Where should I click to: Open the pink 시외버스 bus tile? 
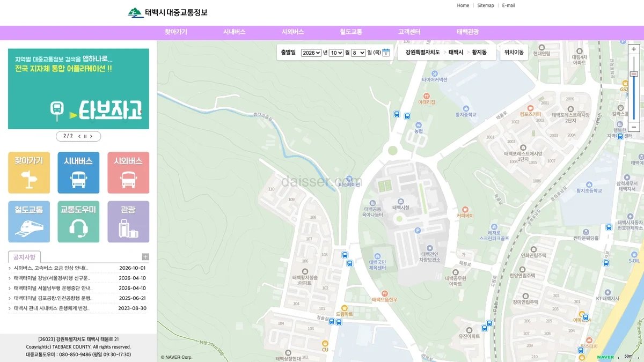[x=128, y=173]
